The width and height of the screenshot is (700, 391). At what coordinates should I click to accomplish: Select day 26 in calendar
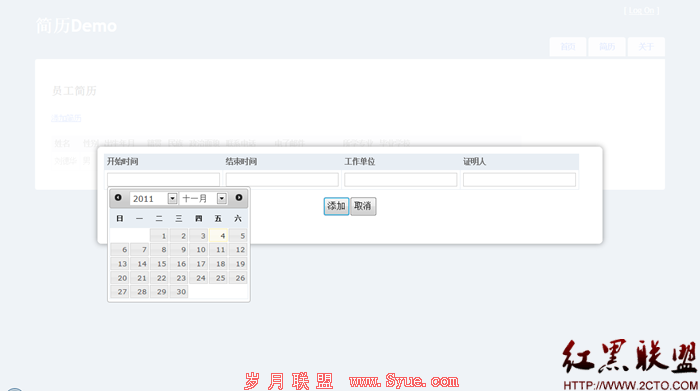pyautogui.click(x=238, y=278)
